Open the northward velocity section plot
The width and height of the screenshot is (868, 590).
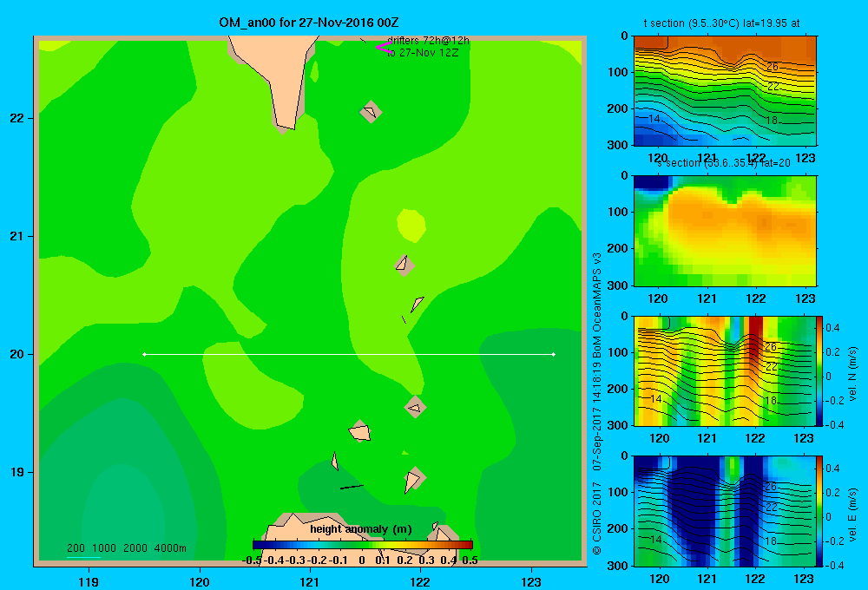(x=725, y=370)
